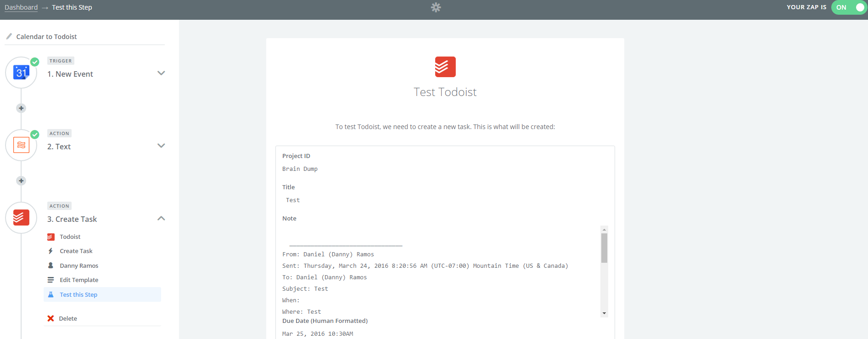Click the ACTION badge above 3. Create Task
The image size is (868, 339).
[x=59, y=206]
